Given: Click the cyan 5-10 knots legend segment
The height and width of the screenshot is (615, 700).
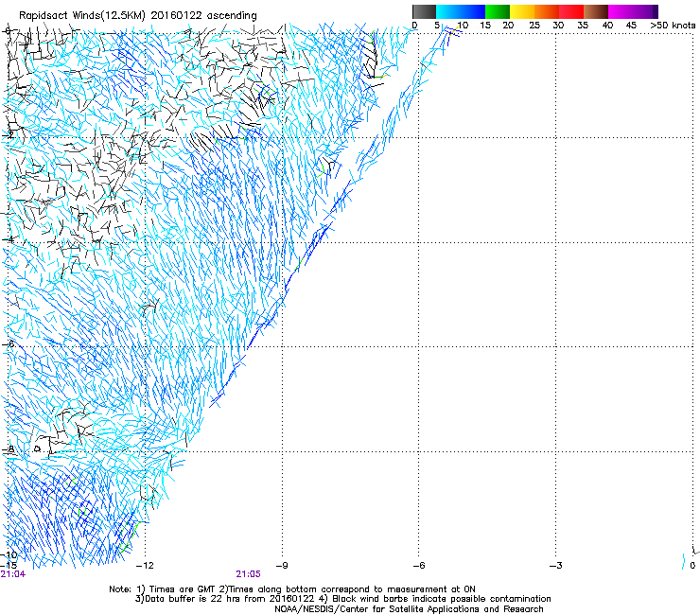Looking at the screenshot, I should [448, 11].
